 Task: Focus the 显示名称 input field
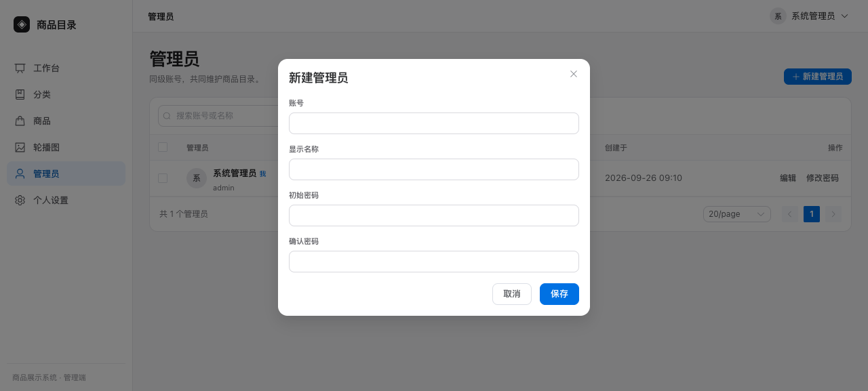[x=434, y=169]
